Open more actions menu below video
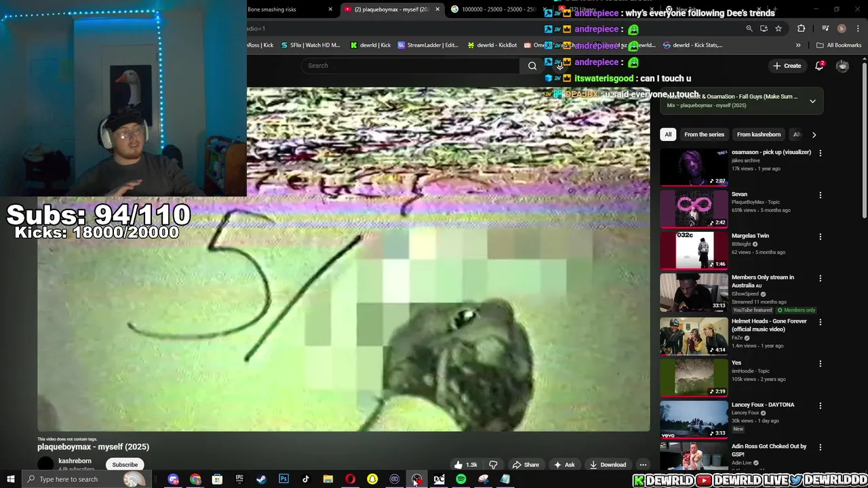 [643, 465]
